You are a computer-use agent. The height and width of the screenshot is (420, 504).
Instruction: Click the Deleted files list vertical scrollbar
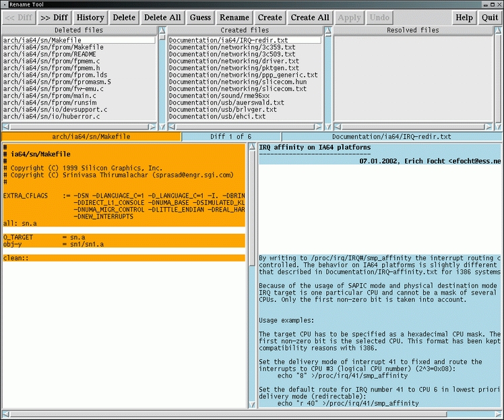161,78
